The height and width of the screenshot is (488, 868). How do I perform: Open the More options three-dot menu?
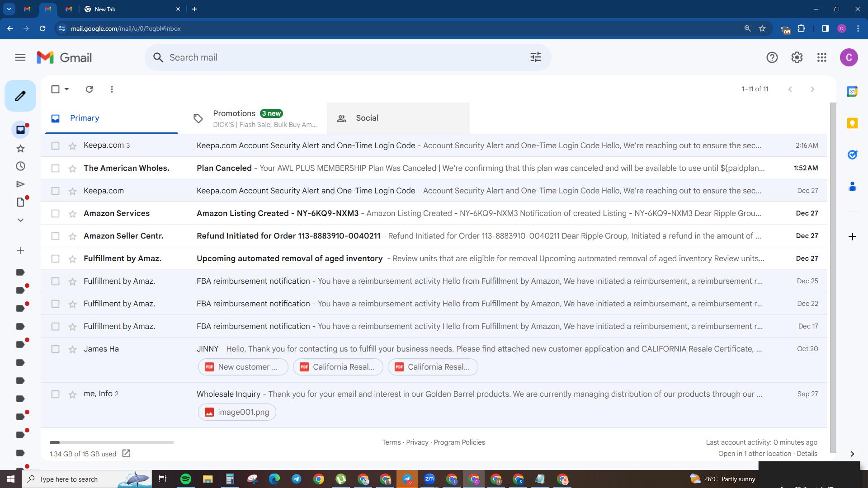coord(112,89)
